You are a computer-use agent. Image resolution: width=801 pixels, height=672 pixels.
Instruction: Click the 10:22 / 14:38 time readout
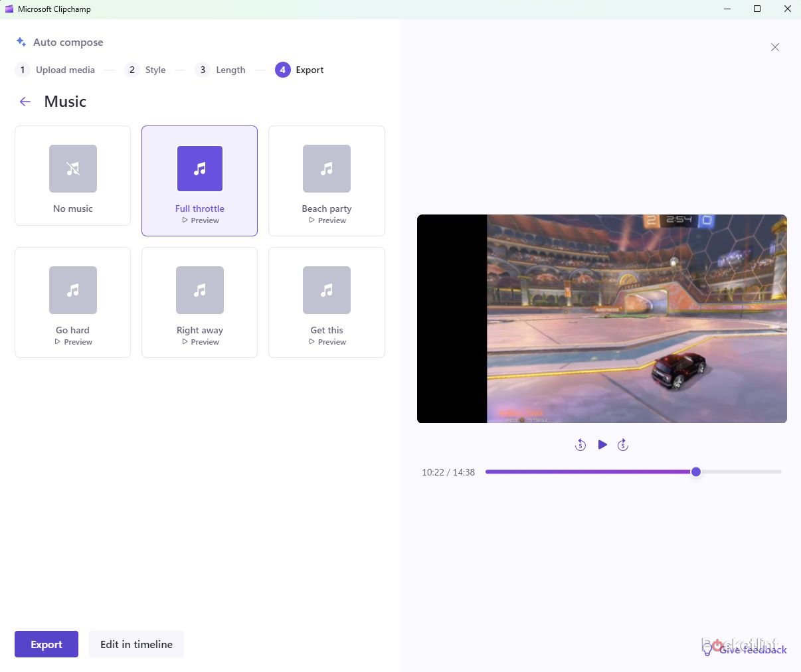pos(448,473)
